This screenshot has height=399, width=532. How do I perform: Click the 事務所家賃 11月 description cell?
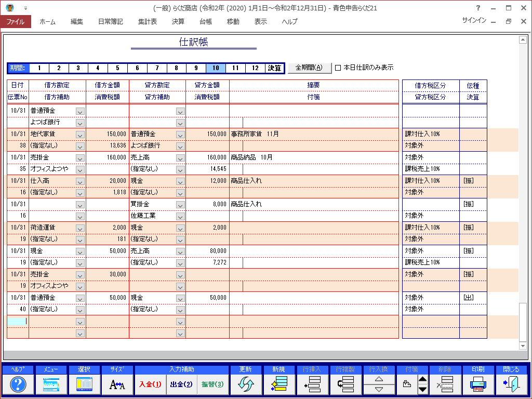[314, 134]
